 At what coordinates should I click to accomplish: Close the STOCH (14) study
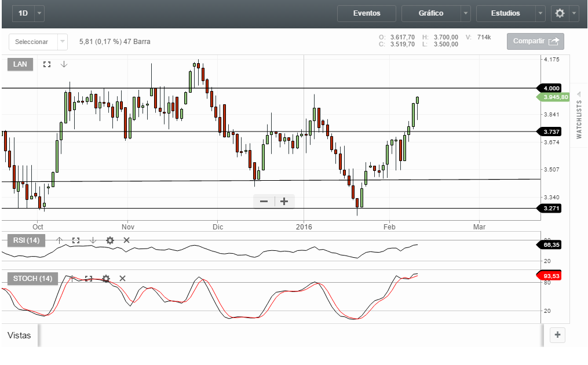pyautogui.click(x=122, y=279)
